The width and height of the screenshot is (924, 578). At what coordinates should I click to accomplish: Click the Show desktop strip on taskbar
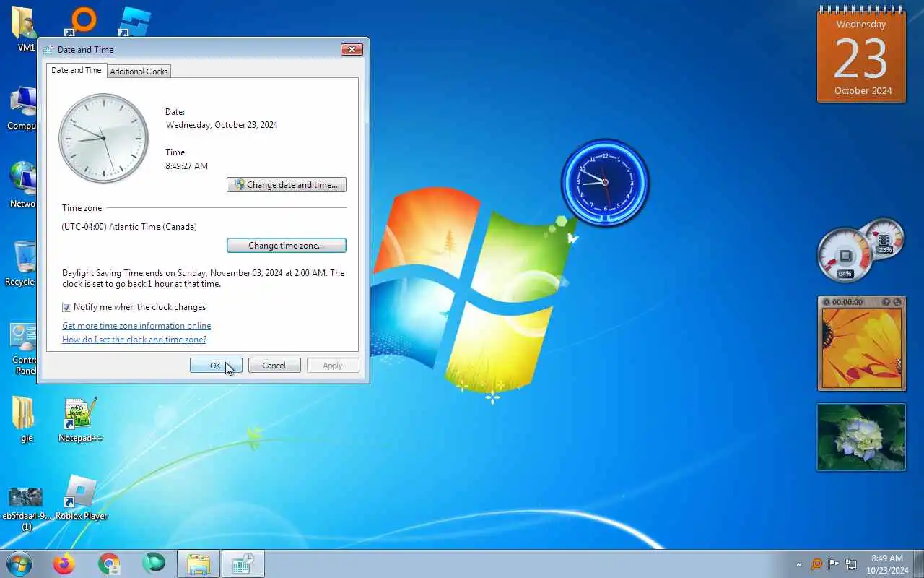[919, 564]
